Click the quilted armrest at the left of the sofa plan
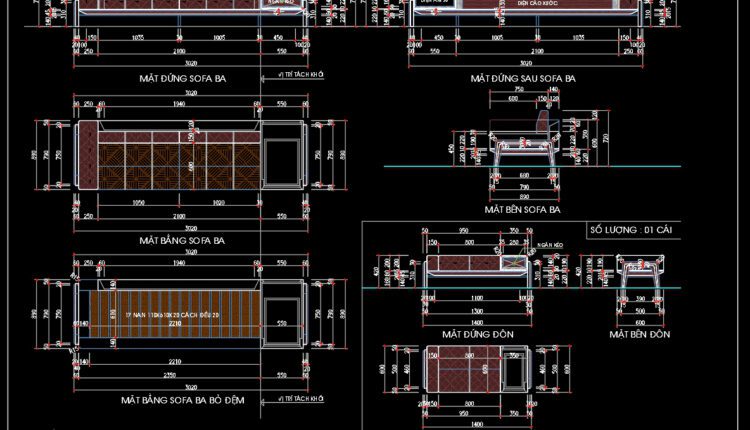Screen dimensions: 750x430 [x=88, y=155]
